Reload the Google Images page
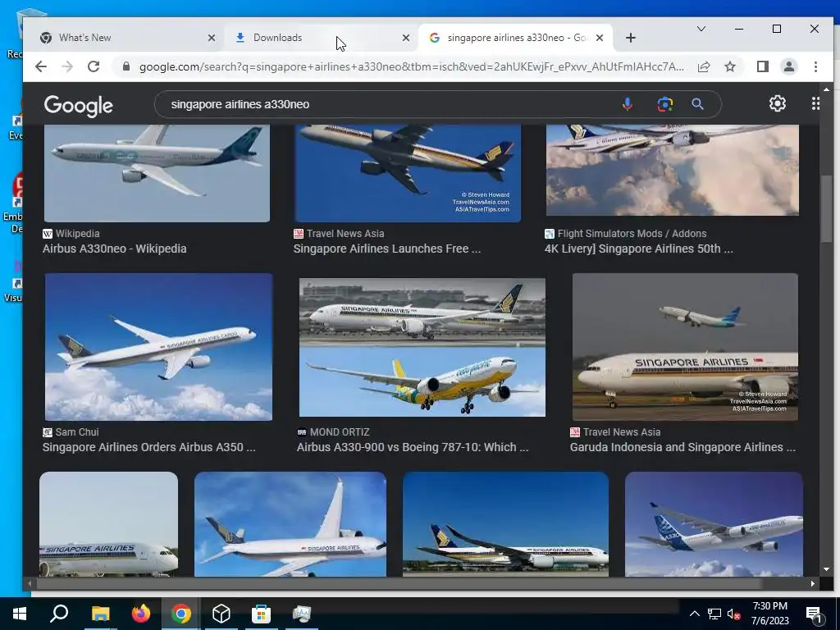This screenshot has height=630, width=840. [94, 66]
